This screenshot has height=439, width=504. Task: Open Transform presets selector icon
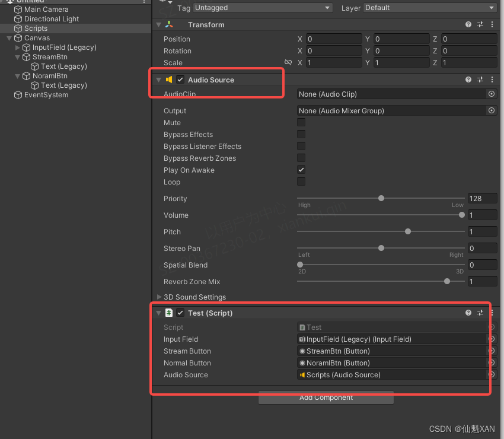click(480, 24)
